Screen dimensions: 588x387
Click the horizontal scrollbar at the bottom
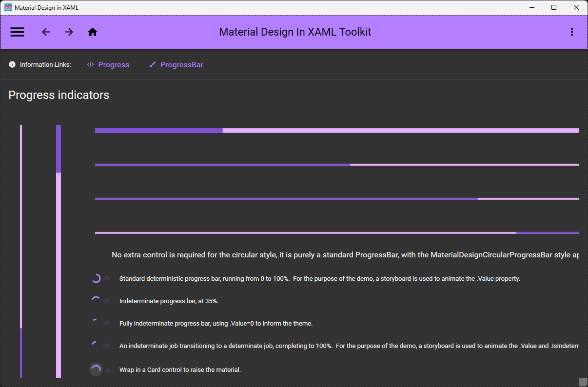point(583,384)
